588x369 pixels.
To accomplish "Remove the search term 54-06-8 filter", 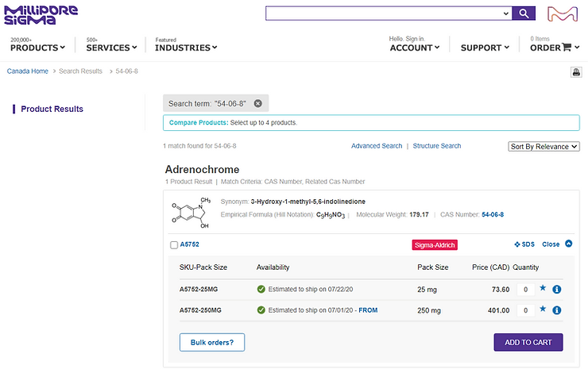I will 258,103.
